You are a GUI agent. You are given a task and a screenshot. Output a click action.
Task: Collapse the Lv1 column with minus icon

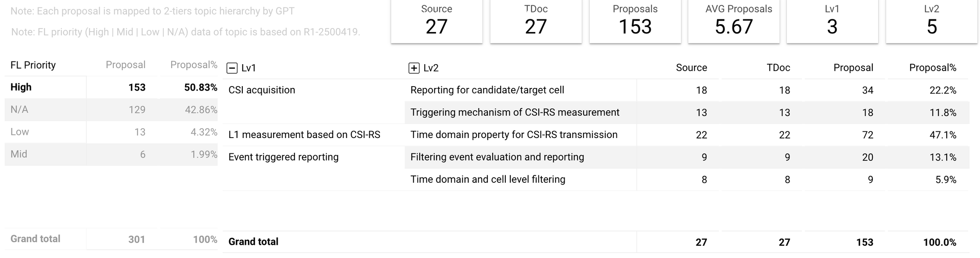pyautogui.click(x=232, y=68)
